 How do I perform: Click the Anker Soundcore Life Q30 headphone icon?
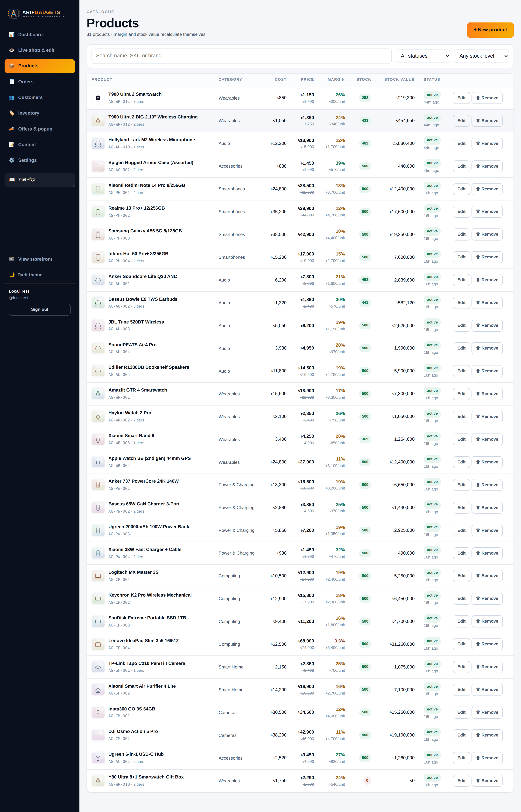click(98, 280)
